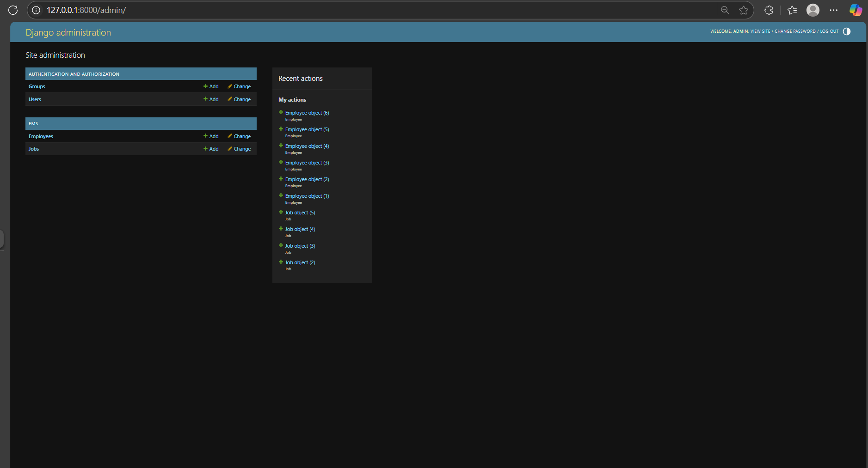Click the plus icon next to Employee object (6)
The image size is (868, 468).
(x=281, y=112)
